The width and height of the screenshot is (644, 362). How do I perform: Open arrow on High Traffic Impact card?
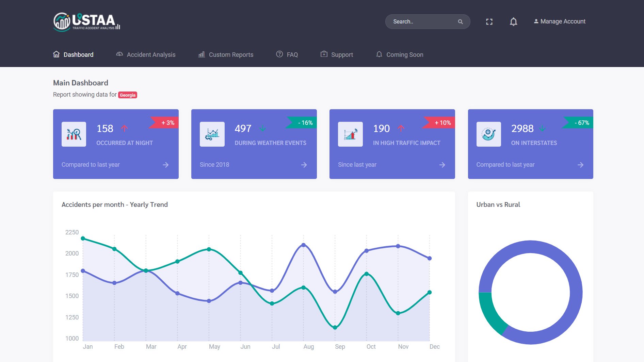pos(442,165)
